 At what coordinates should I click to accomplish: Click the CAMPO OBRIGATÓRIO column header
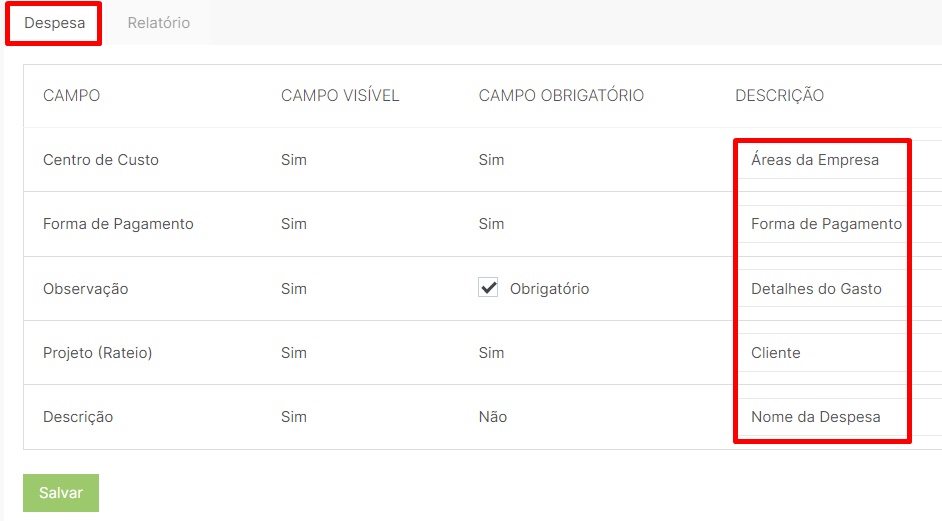561,96
